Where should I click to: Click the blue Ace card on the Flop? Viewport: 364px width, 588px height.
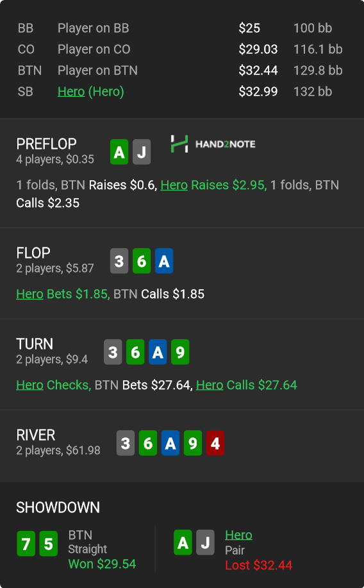164,260
